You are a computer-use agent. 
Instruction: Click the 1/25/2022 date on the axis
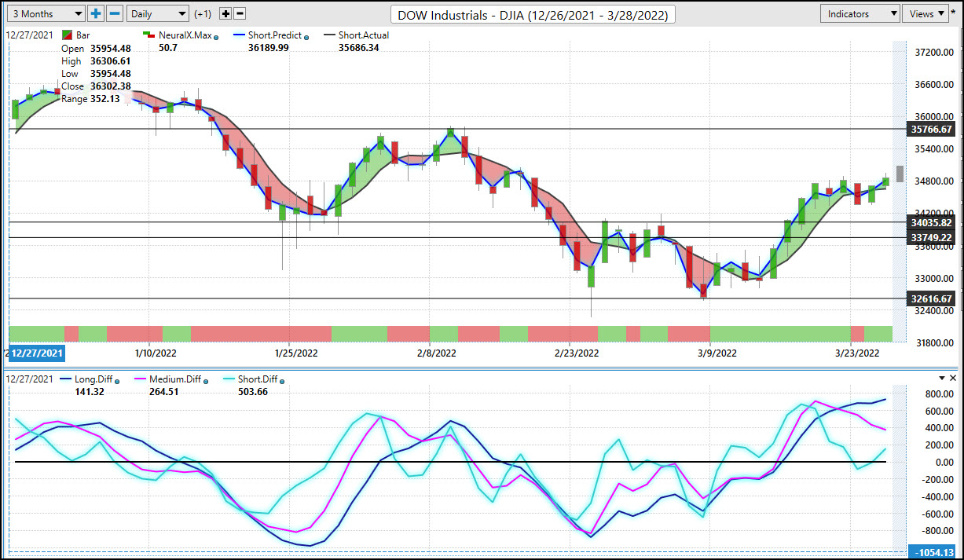point(295,353)
